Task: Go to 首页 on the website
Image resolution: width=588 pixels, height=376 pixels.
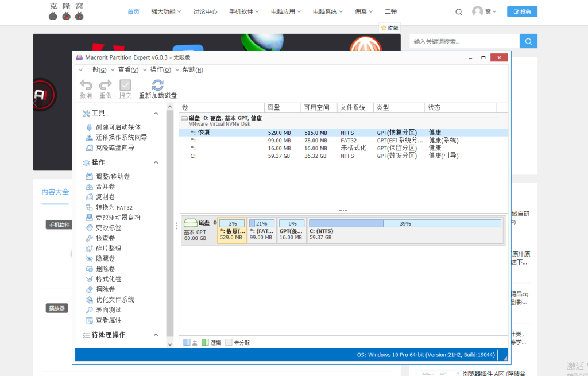Action: [x=133, y=11]
